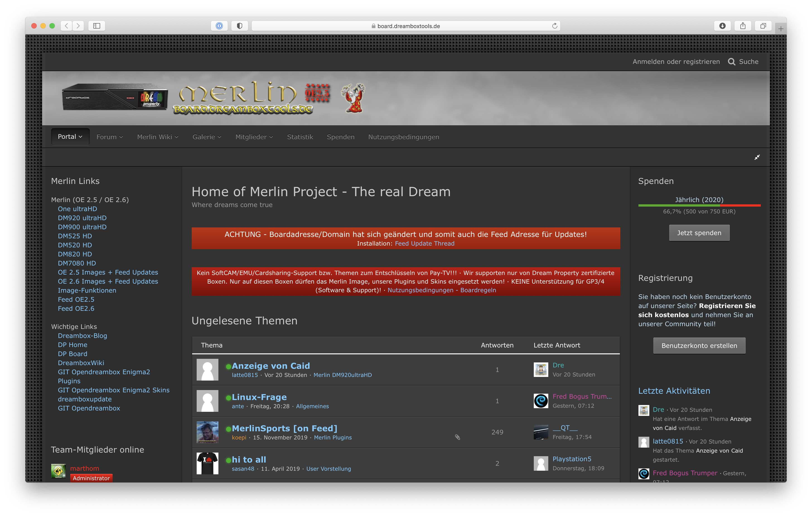Click Dre's avatar in last reply column

tap(541, 370)
